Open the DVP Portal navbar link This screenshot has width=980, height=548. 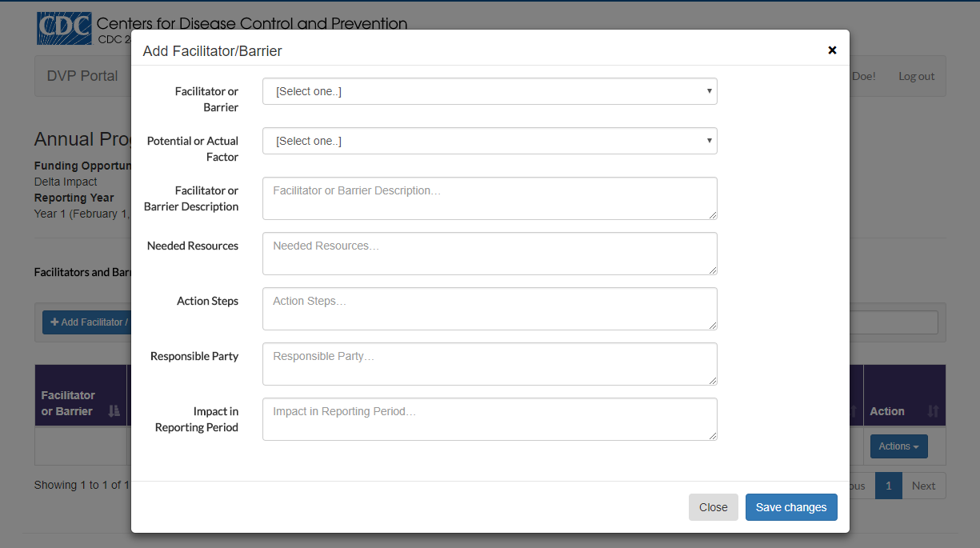[82, 76]
